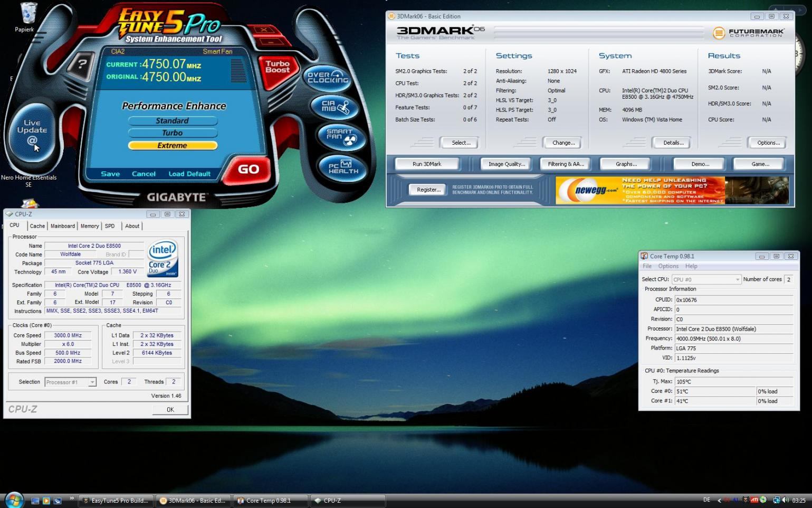Click the ATI tray icon

[x=754, y=500]
